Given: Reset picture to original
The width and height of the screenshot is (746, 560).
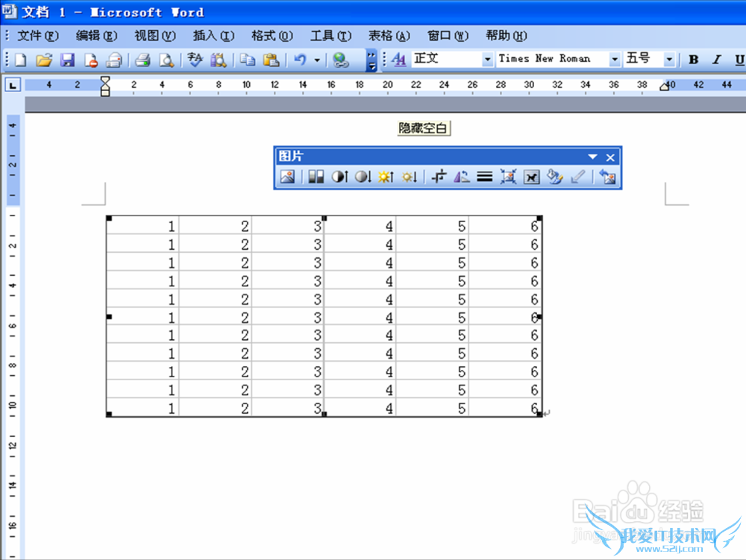Looking at the screenshot, I should [x=607, y=177].
